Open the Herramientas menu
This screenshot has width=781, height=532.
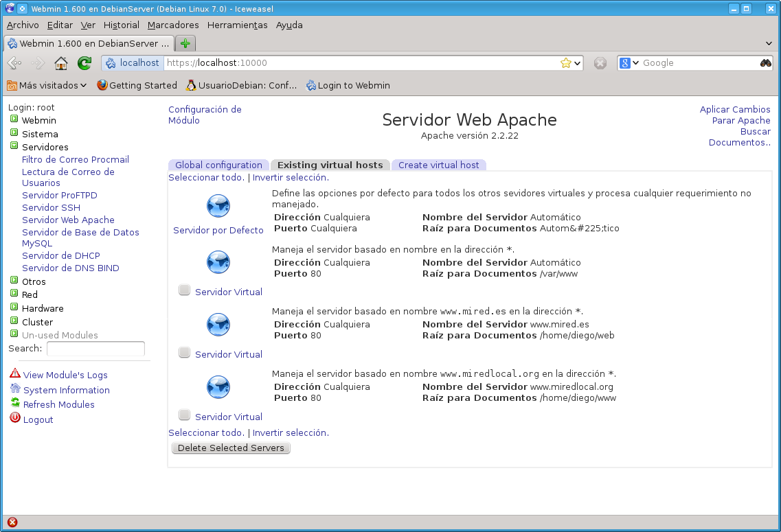[236, 25]
